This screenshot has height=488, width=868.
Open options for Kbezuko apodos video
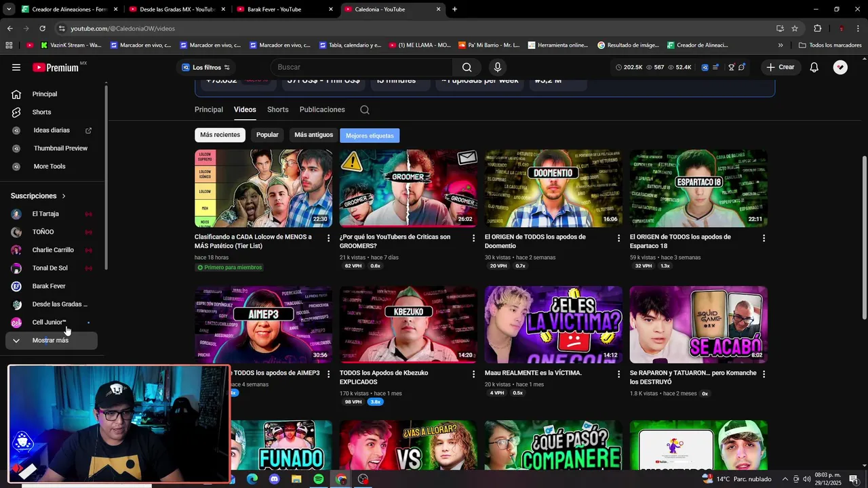[473, 373]
